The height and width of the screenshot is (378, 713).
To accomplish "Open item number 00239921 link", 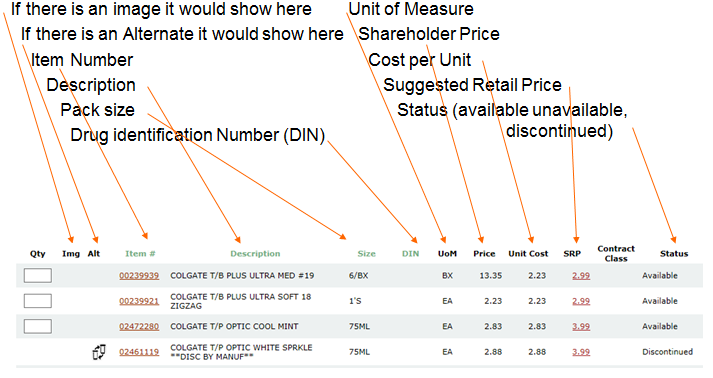I will point(139,301).
